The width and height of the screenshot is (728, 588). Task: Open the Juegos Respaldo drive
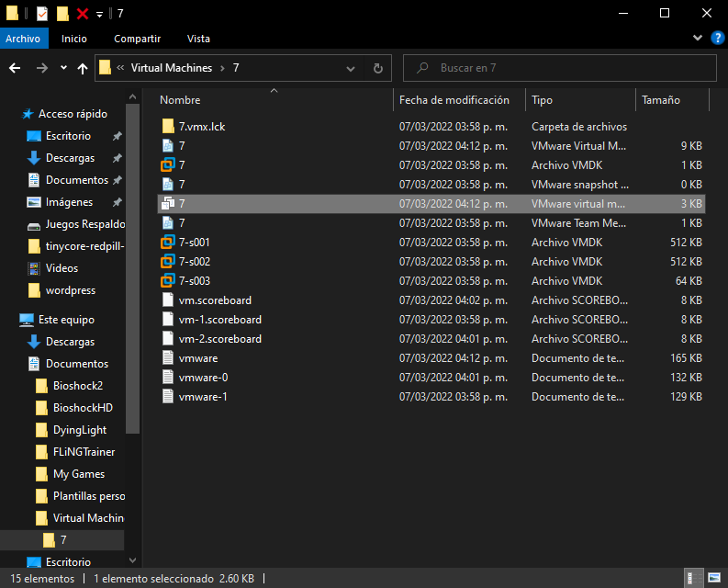85,224
